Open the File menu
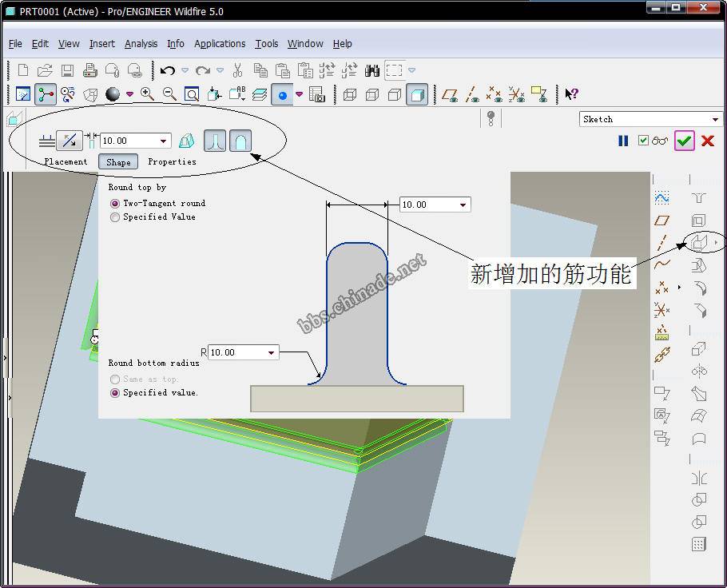The height and width of the screenshot is (588, 727). (x=15, y=44)
